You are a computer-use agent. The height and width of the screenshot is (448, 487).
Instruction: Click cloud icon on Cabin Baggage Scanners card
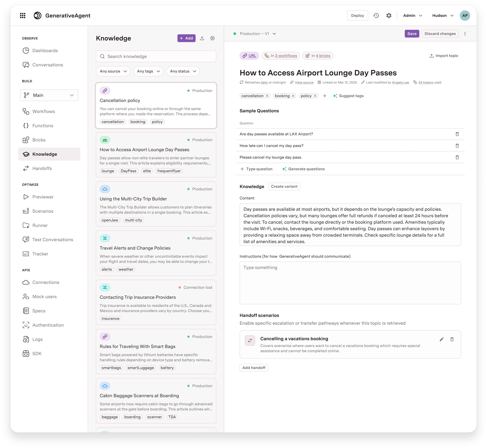(x=105, y=386)
